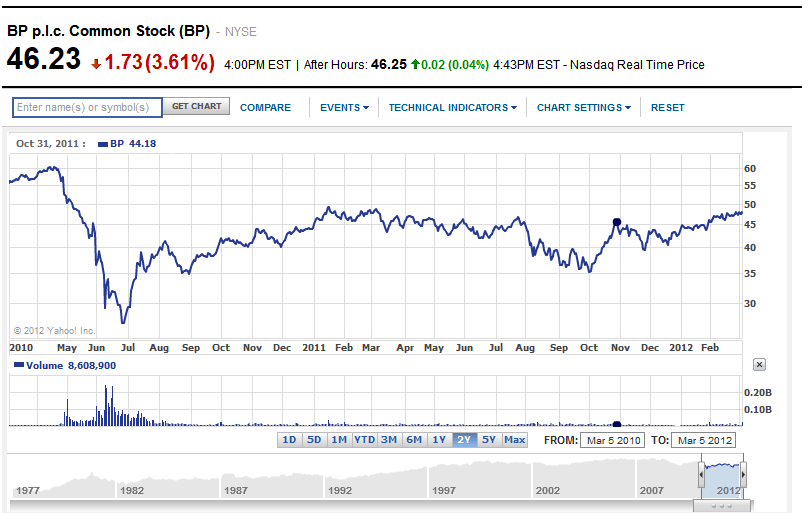Switch to the 1M time range

click(x=339, y=440)
